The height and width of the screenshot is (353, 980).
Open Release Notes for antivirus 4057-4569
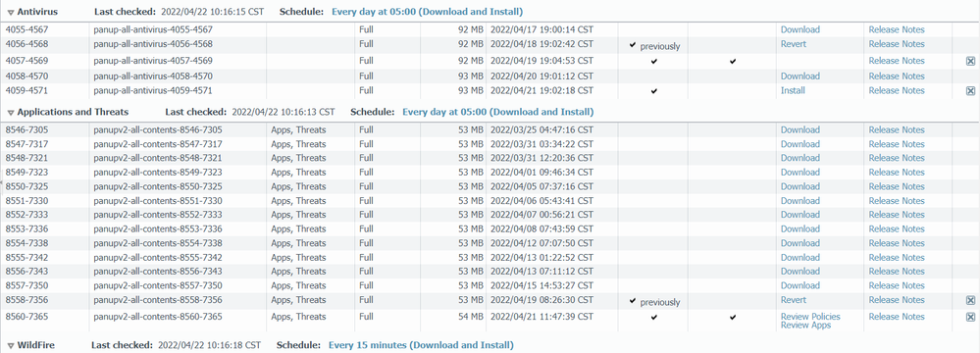coord(897,61)
